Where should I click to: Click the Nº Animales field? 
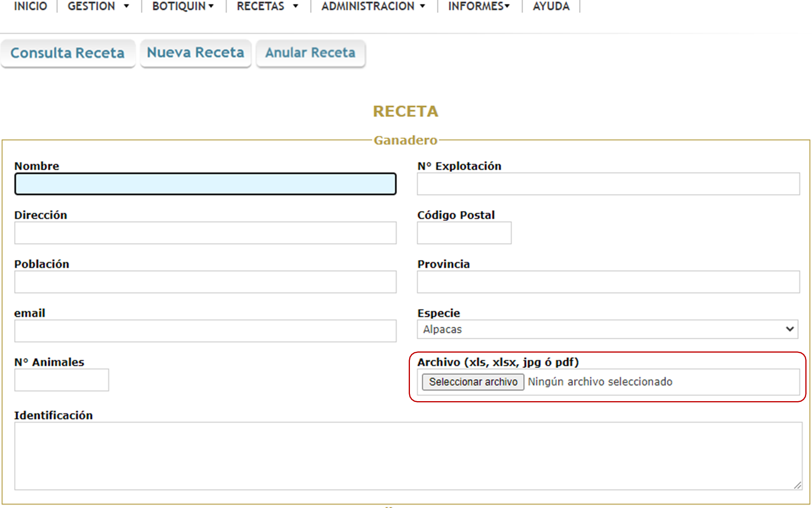pos(61,380)
